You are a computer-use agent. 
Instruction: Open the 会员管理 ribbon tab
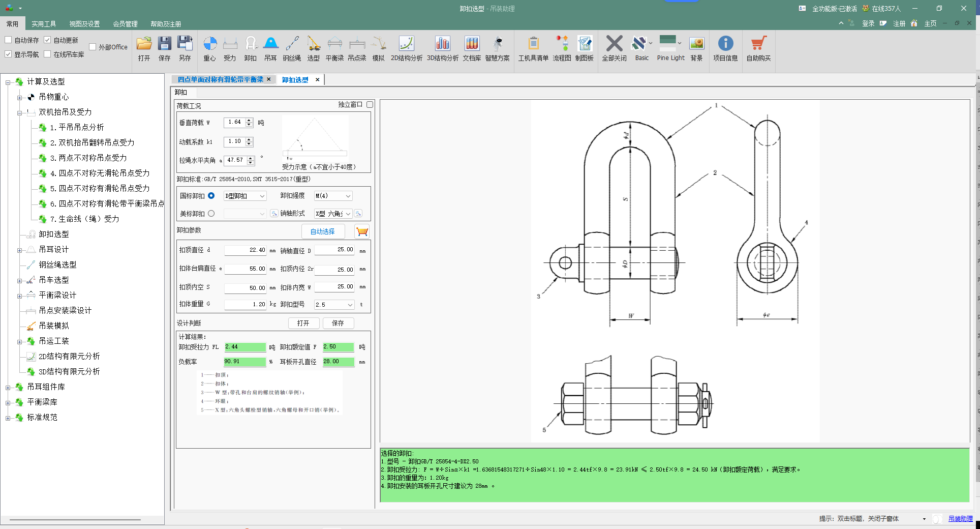(x=125, y=24)
